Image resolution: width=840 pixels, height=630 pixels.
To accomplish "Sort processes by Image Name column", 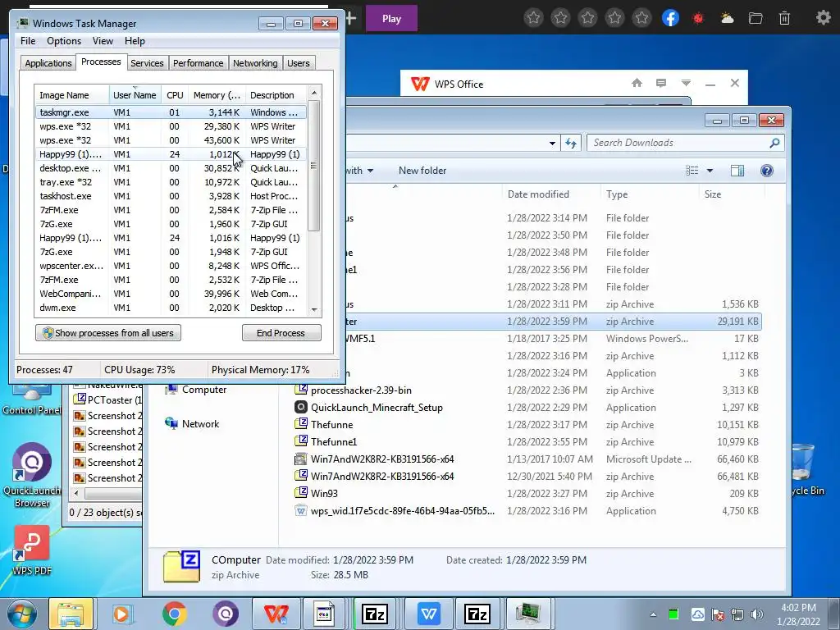I will click(x=72, y=95).
